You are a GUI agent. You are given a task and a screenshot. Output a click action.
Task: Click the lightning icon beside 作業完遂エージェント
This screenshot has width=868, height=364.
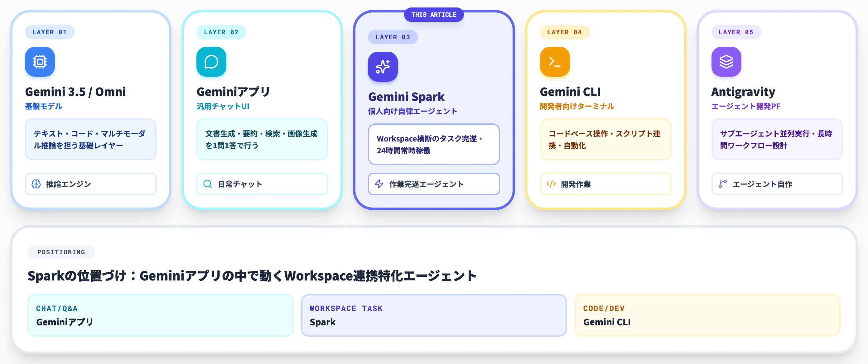coord(379,184)
